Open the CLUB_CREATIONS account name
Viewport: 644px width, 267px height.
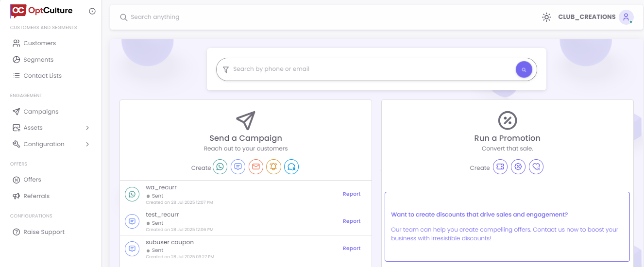coord(587,17)
